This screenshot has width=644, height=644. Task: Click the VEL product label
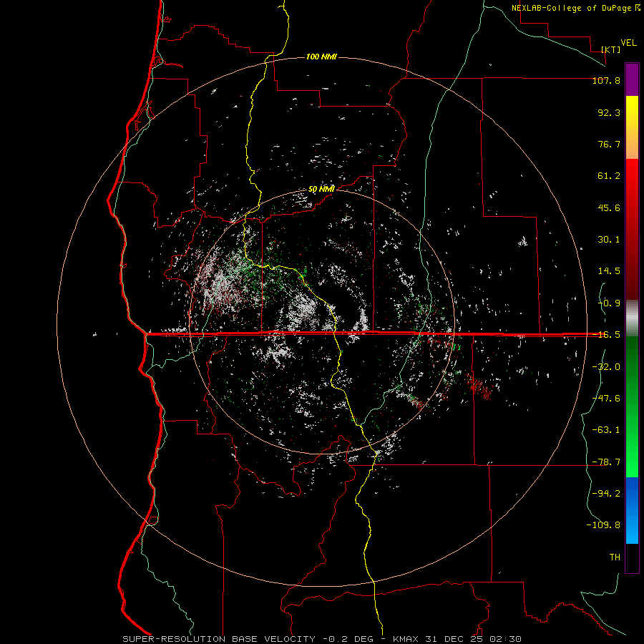click(x=628, y=43)
